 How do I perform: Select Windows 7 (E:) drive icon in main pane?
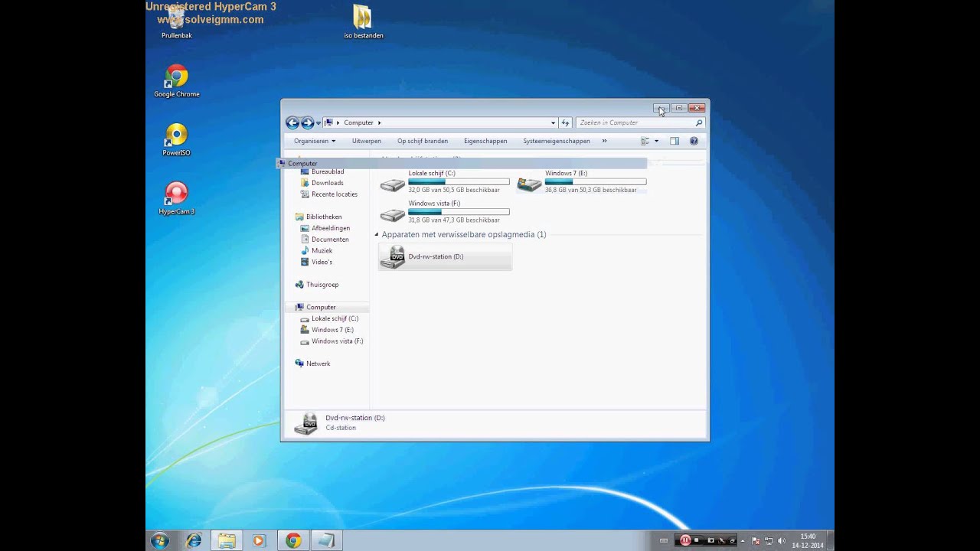point(529,184)
